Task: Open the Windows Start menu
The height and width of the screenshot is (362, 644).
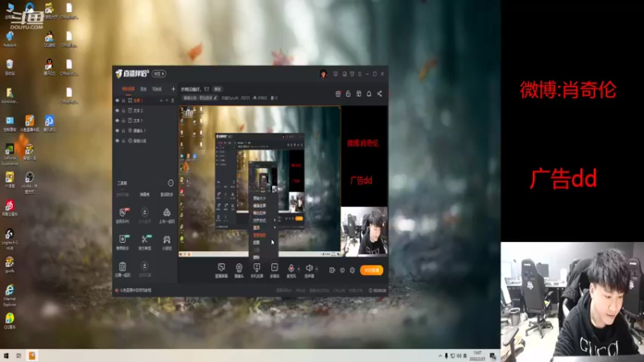Action: click(x=6, y=356)
